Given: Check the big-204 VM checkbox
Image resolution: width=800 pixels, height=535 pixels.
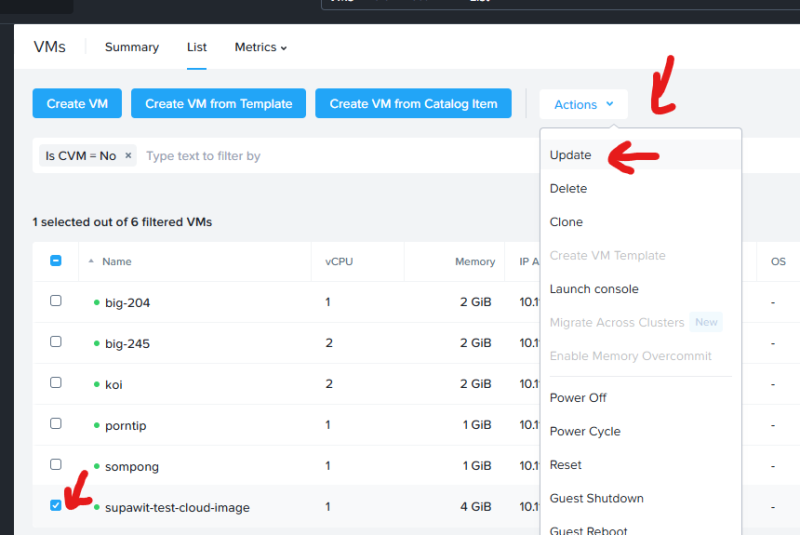Looking at the screenshot, I should 56,301.
